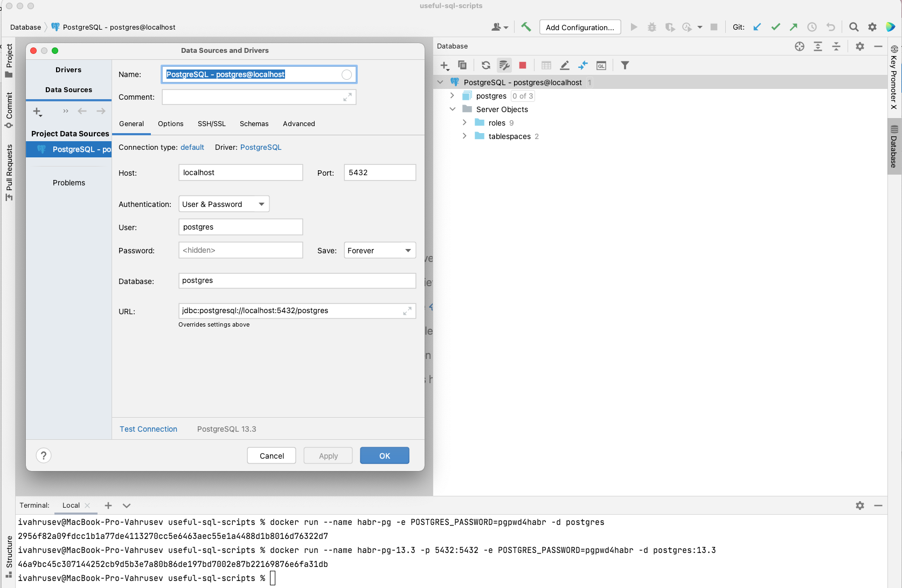This screenshot has width=902, height=588.
Task: Click the Debug bug icon
Action: (652, 27)
